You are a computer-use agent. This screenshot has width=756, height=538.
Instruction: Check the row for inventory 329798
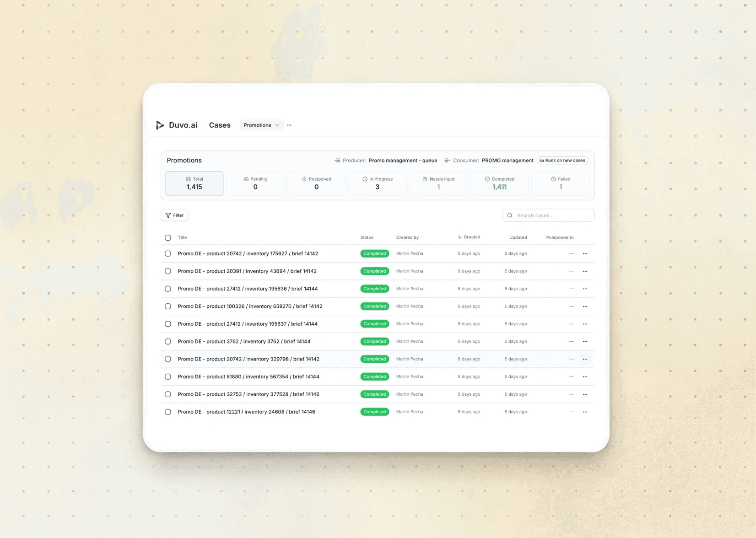[x=168, y=359]
